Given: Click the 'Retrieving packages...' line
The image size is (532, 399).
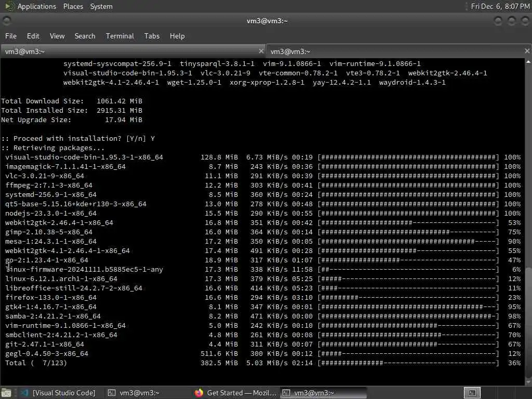Looking at the screenshot, I should (52, 148).
